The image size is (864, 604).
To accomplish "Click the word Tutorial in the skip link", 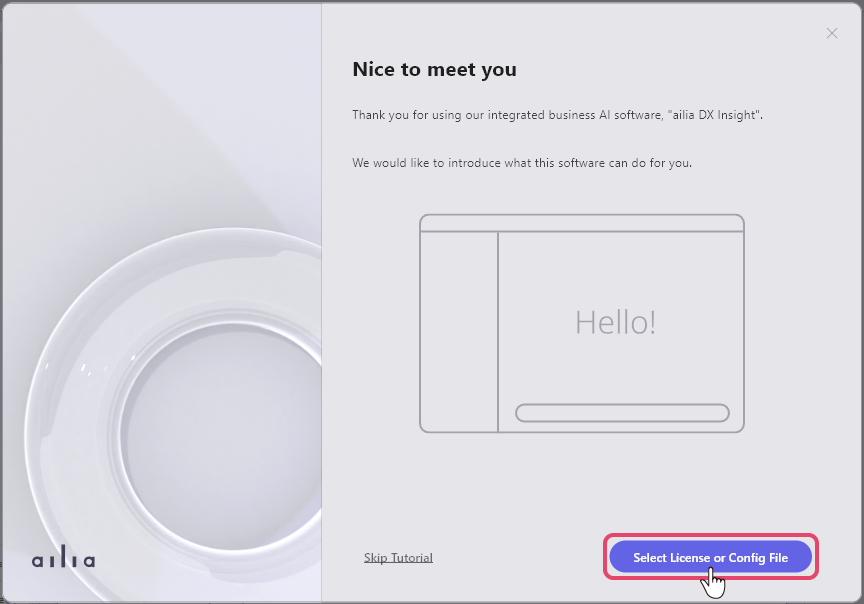I will (411, 558).
